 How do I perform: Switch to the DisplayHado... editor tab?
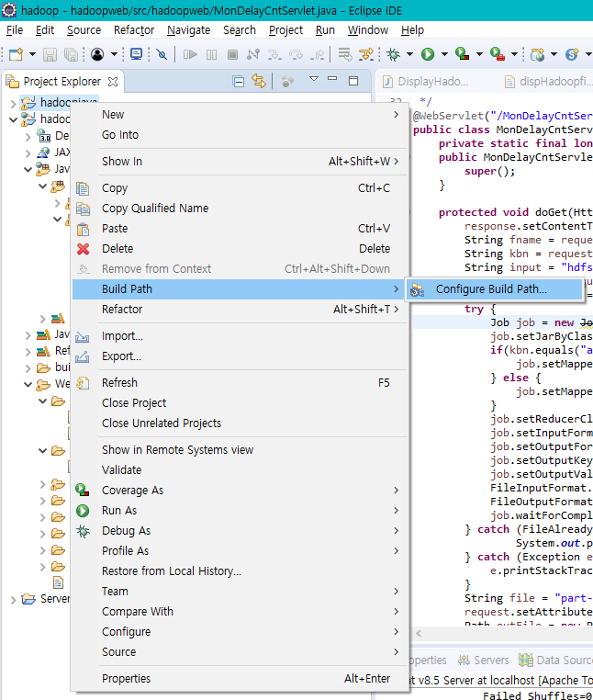point(427,82)
